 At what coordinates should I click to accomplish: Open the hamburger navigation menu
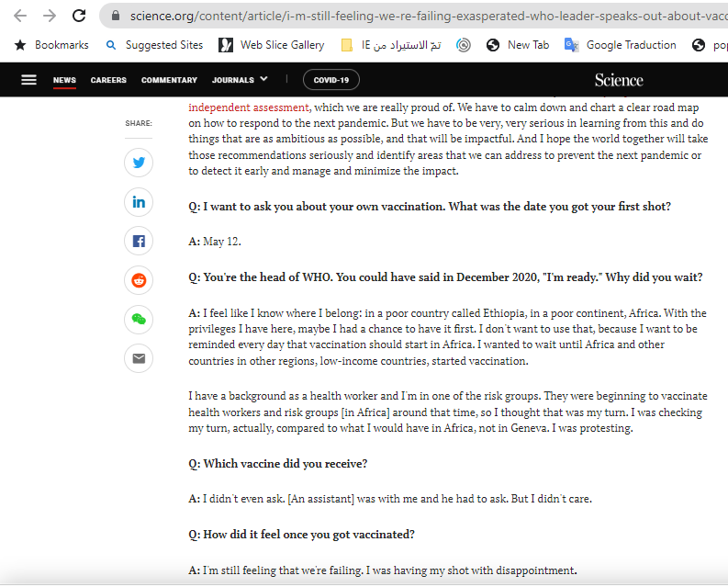[x=28, y=80]
